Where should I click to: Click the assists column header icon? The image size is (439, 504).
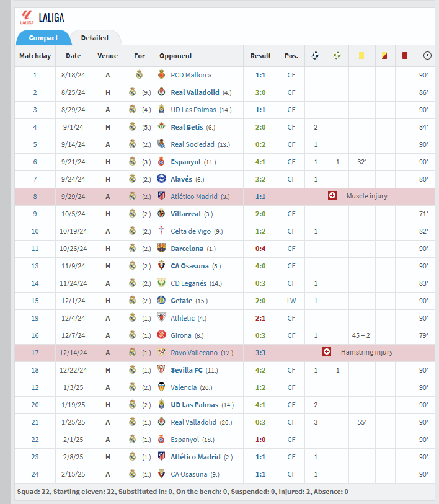[x=337, y=56]
